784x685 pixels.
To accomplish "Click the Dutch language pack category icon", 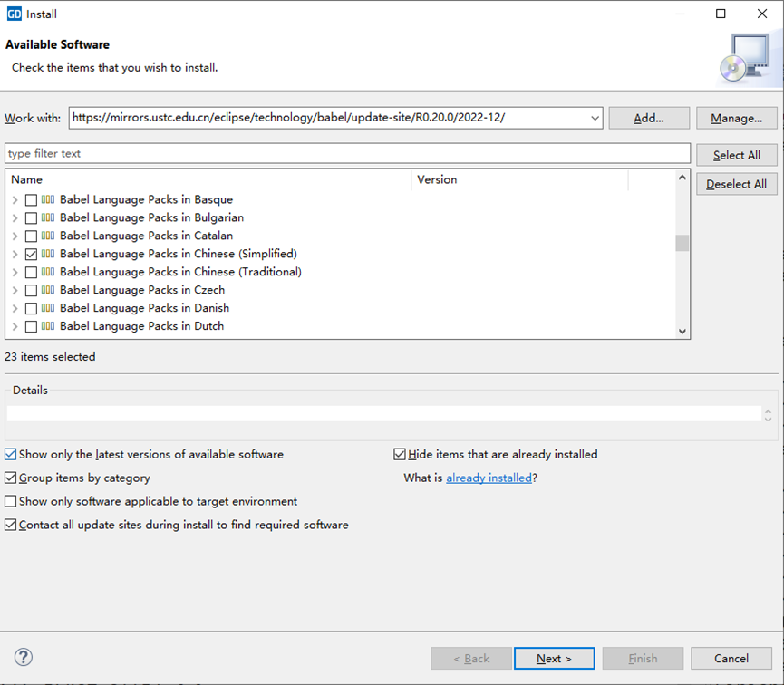I will [48, 326].
